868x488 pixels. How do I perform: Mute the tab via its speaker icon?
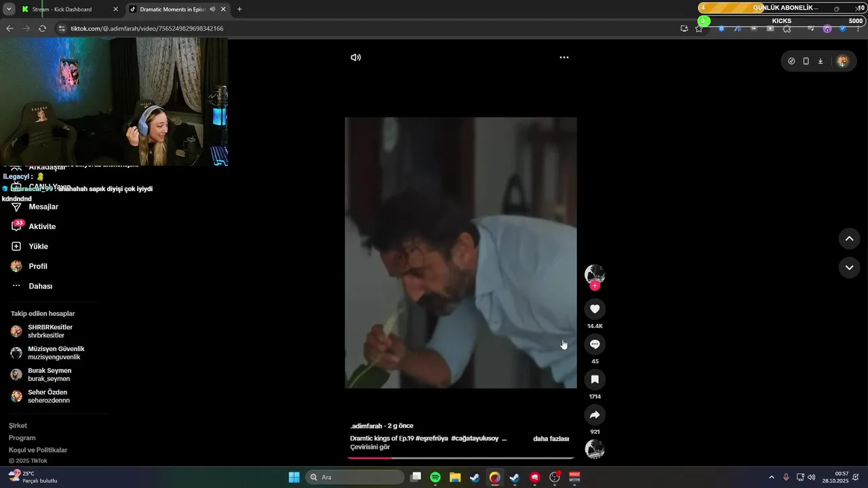coord(213,9)
